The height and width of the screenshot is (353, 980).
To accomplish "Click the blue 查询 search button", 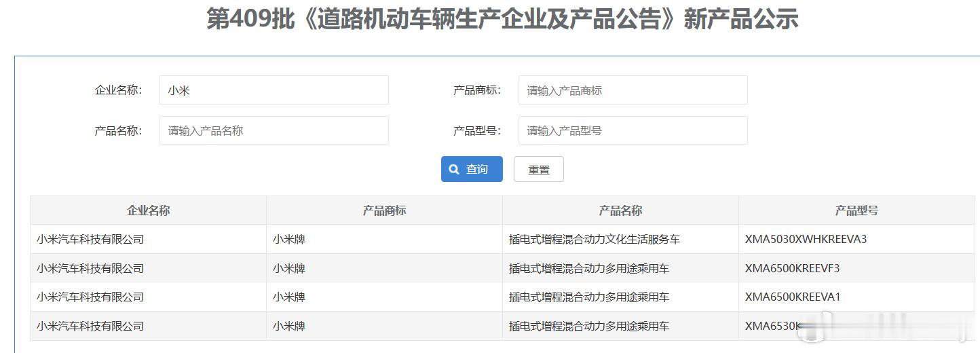I will click(472, 169).
